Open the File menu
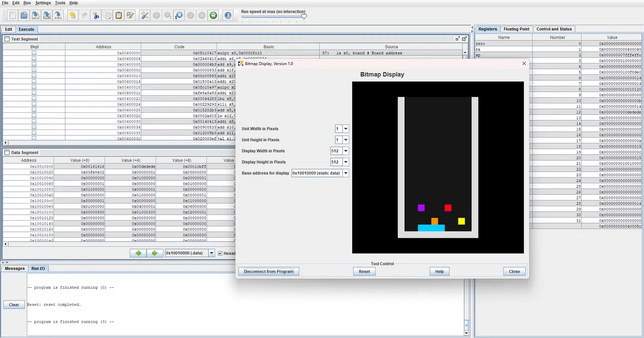The image size is (644, 338). click(x=5, y=3)
